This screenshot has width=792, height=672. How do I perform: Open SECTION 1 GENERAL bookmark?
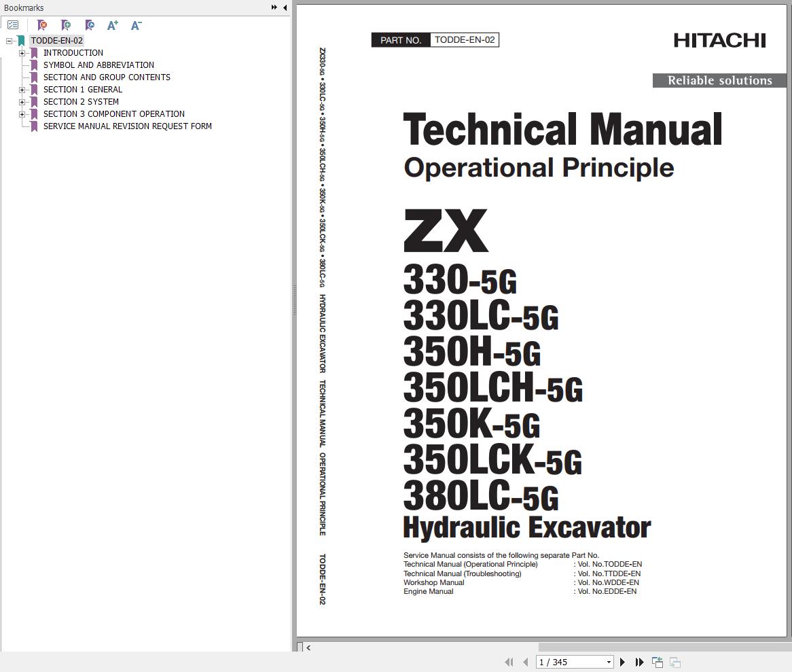83,90
